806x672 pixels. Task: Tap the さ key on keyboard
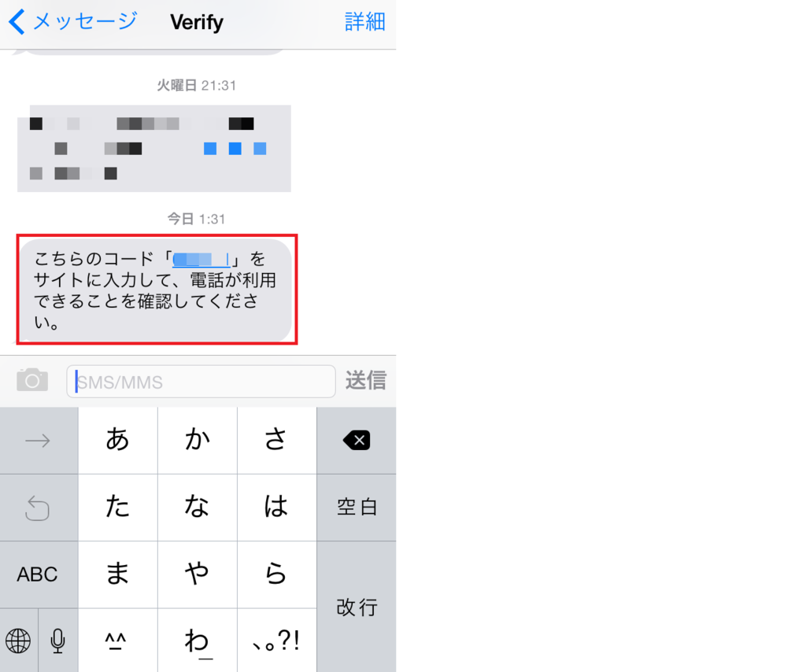(x=276, y=441)
